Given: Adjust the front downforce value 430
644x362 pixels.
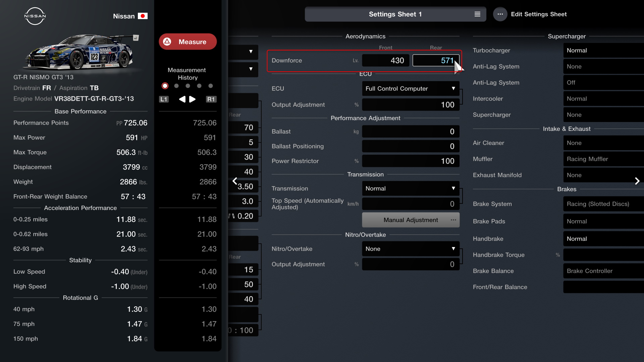Looking at the screenshot, I should coord(385,61).
